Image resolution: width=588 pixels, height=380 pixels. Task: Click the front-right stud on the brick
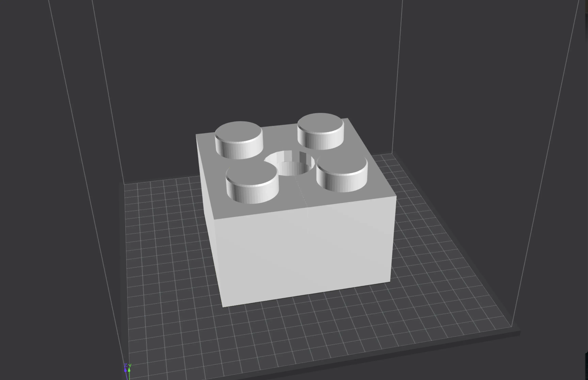tap(342, 174)
